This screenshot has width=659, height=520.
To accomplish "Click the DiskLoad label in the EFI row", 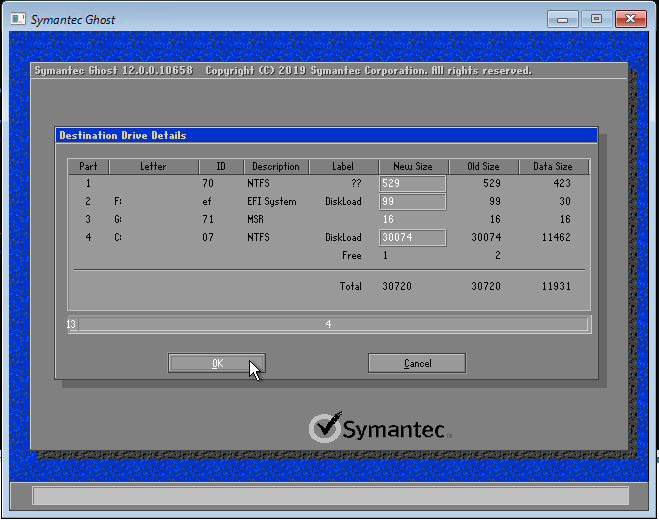I will [343, 201].
